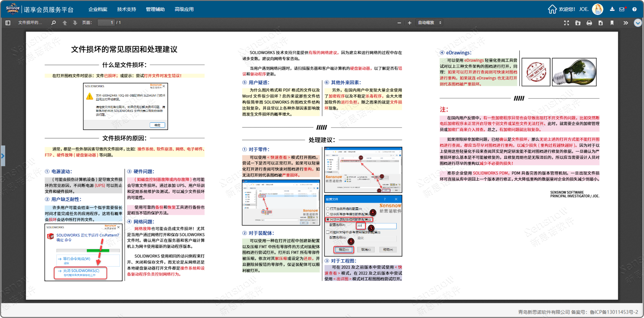Click the red 注: heading

(444, 110)
